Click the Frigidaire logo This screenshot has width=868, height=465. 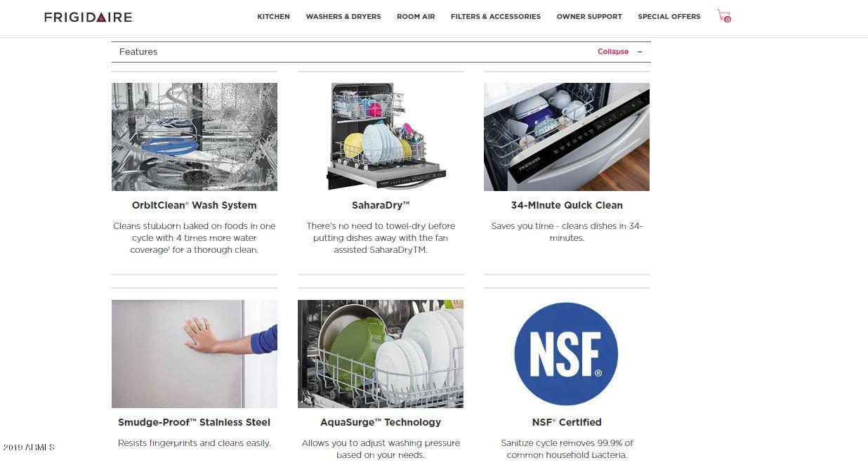(88, 17)
